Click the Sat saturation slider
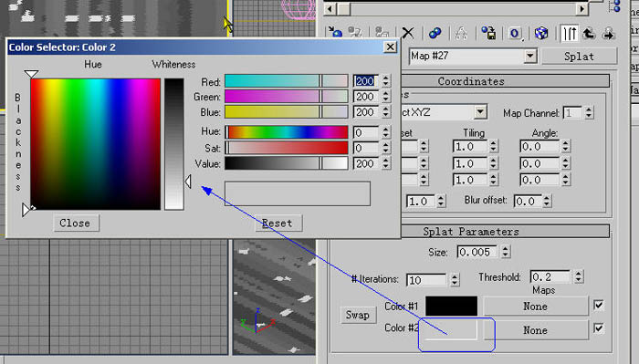The image size is (639, 364). (287, 148)
